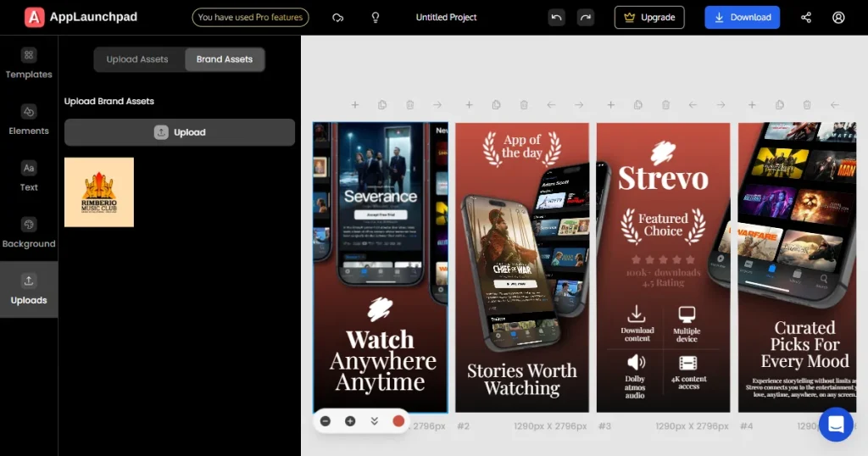Add a new screen after screenshot #4
The image size is (868, 456).
(752, 104)
